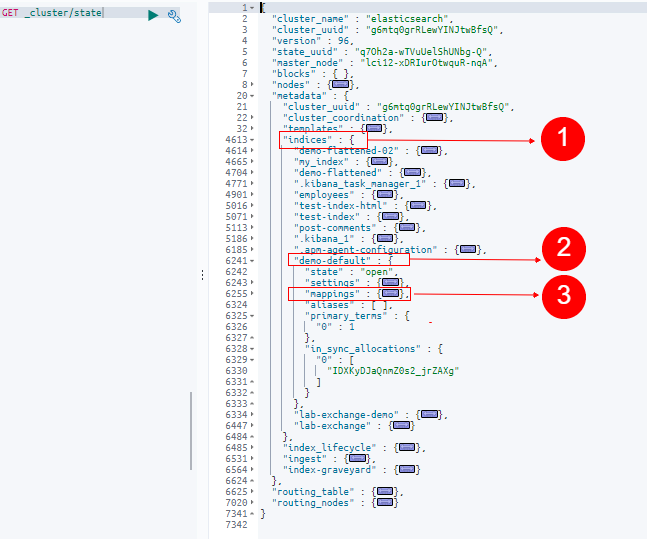Click folded badge after "routing_nodes"
Image resolution: width=647 pixels, height=539 pixels.
pos(385,502)
